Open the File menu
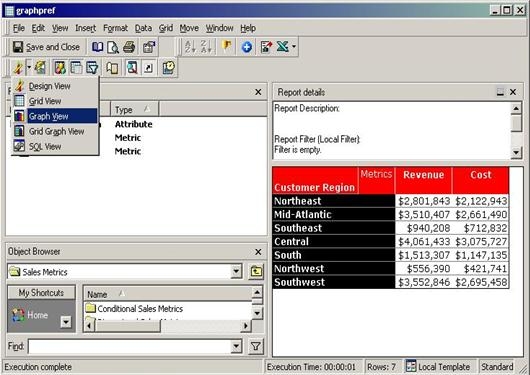Image resolution: width=530 pixels, height=375 pixels. tap(19, 28)
